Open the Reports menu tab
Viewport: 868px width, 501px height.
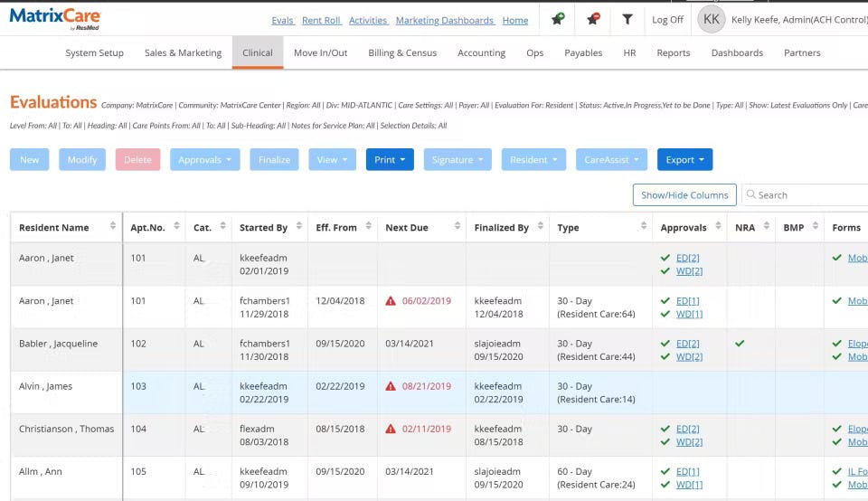tap(674, 53)
